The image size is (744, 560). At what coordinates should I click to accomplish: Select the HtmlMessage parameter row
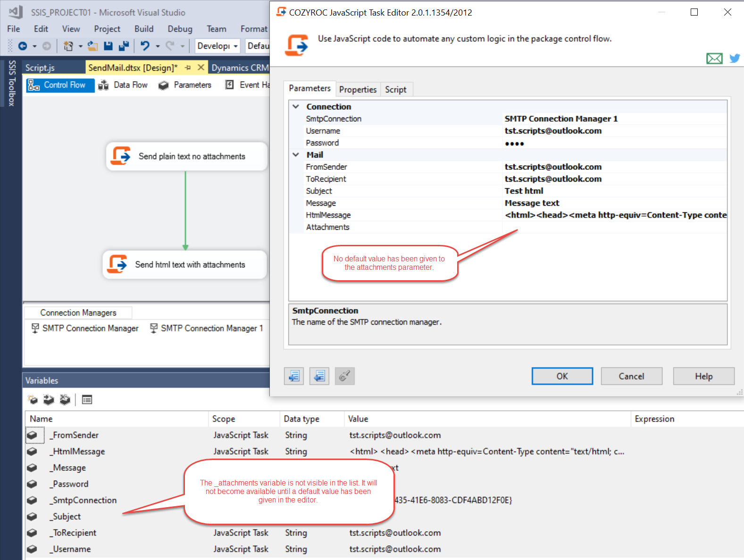[x=508, y=215]
